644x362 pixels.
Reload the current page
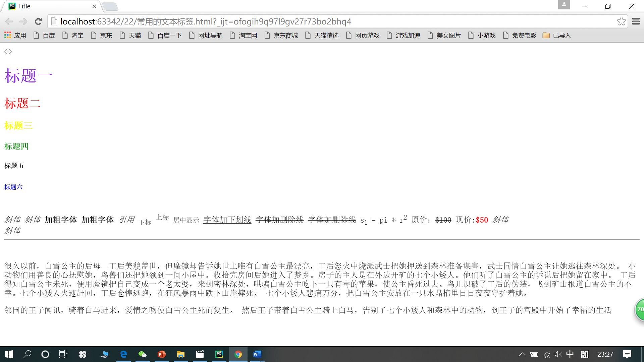tap(38, 21)
